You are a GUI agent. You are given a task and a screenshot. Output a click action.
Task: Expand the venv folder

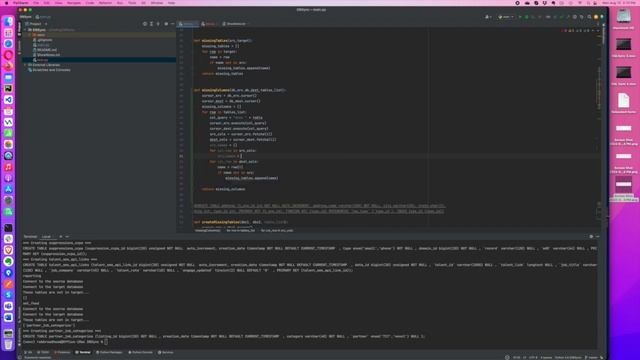point(30,35)
